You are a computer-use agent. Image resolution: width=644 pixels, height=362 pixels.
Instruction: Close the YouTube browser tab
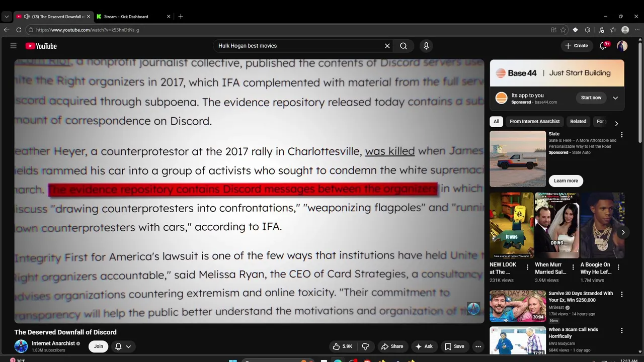click(89, 17)
